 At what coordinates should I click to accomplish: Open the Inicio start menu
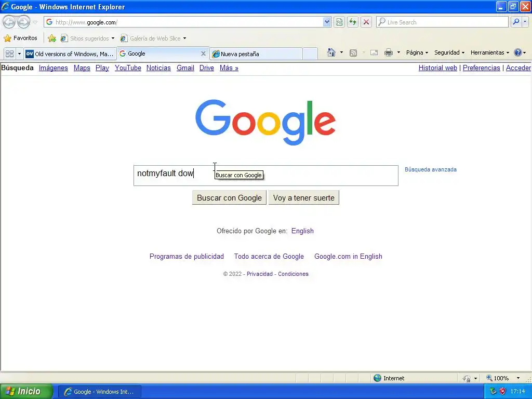tap(26, 392)
